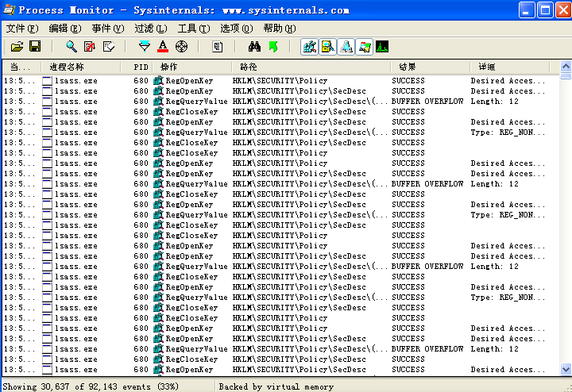Sort by the 详细 column header
The height and width of the screenshot is (392, 572).
(510, 67)
